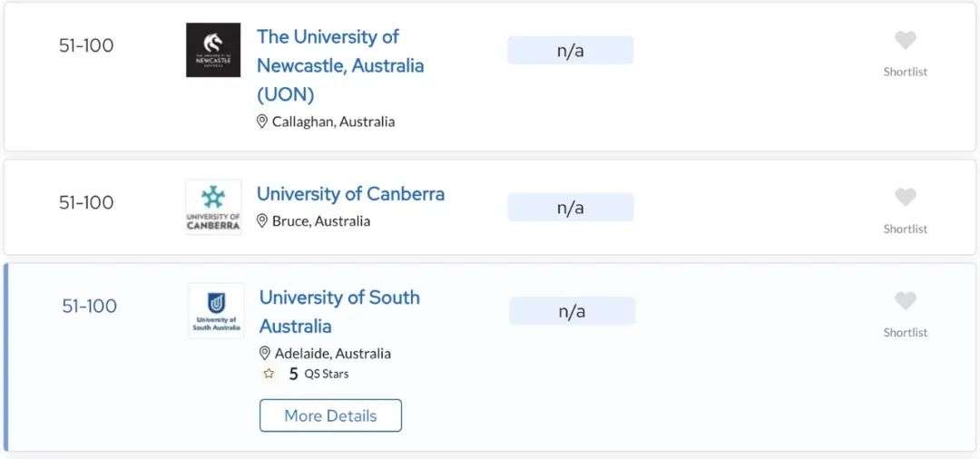Click n/a score badge for Newcastle
Screen dimensions: 980x459
pyautogui.click(x=571, y=51)
